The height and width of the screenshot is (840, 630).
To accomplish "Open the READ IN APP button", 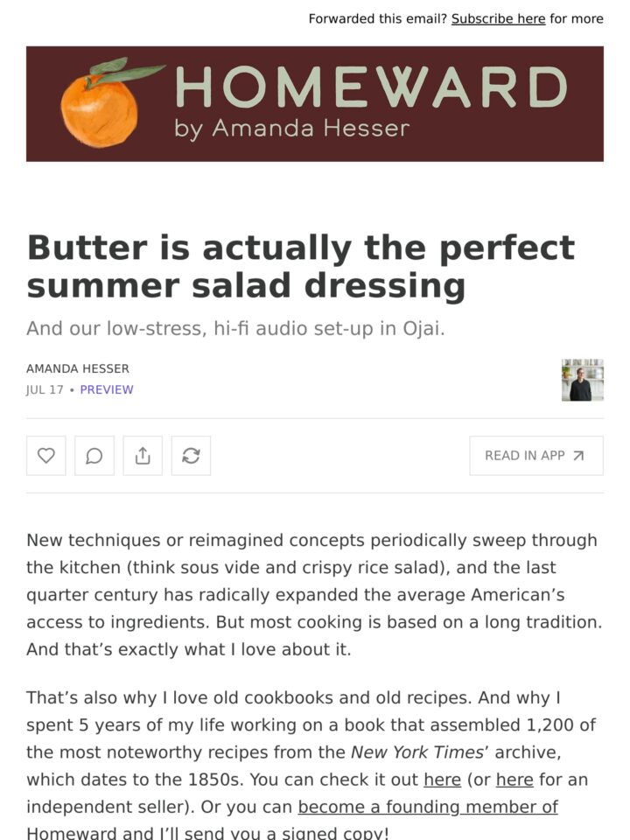I will (x=536, y=456).
